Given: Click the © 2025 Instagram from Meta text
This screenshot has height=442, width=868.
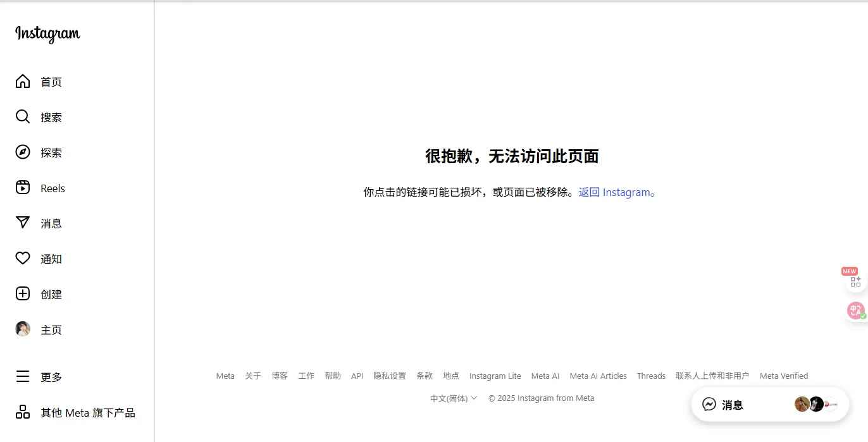Looking at the screenshot, I should click(542, 398).
